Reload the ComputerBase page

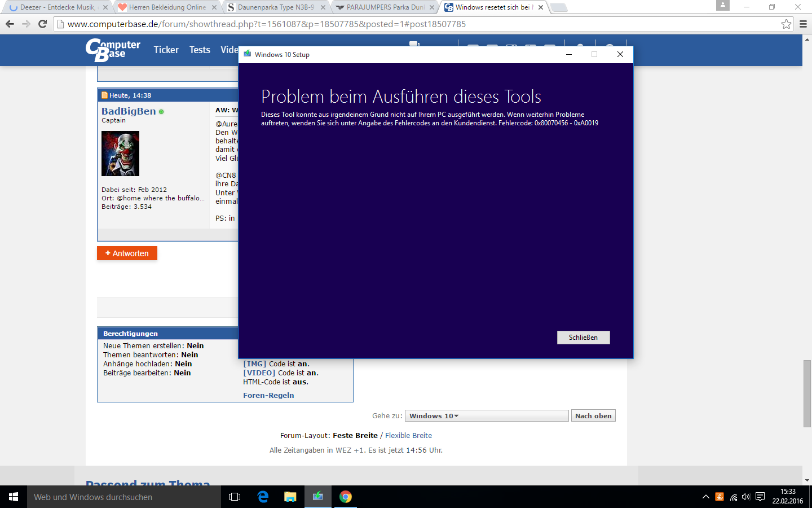tap(42, 24)
